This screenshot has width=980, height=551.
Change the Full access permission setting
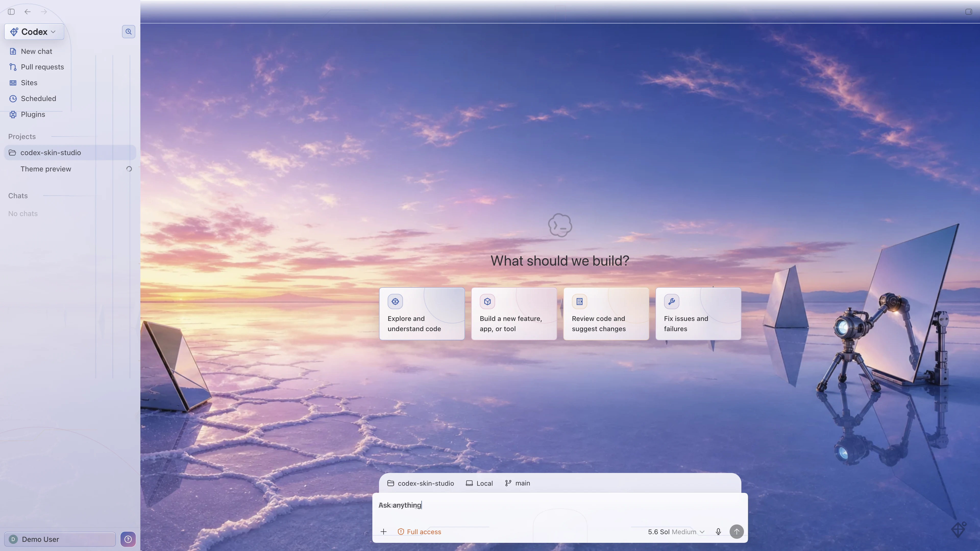coord(419,532)
